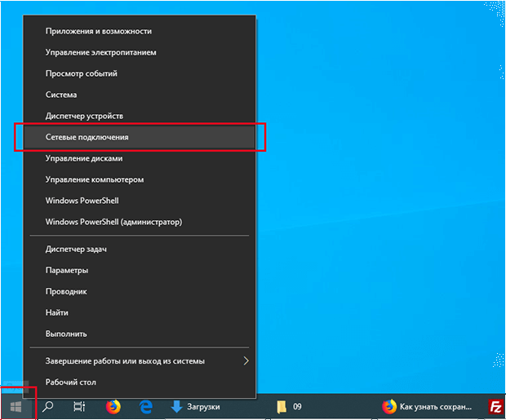Open Диспетчер задач
The image size is (506, 420).
140,249
